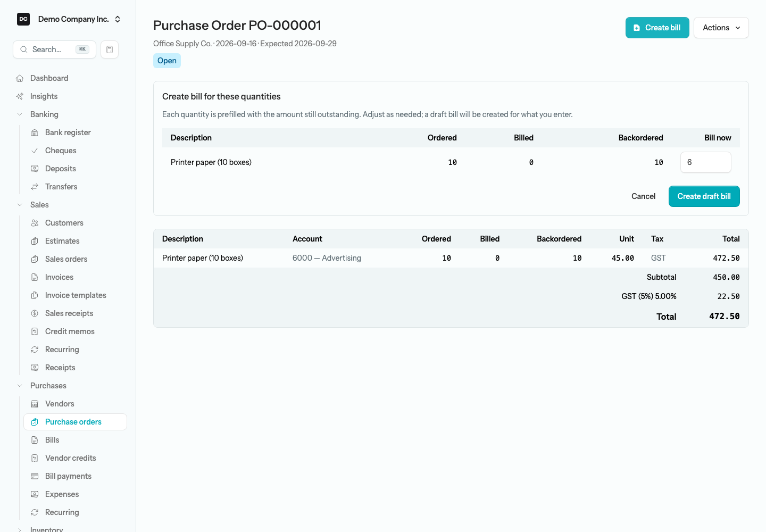This screenshot has width=766, height=532.
Task: Click the Vendor credits icon
Action: [35, 458]
